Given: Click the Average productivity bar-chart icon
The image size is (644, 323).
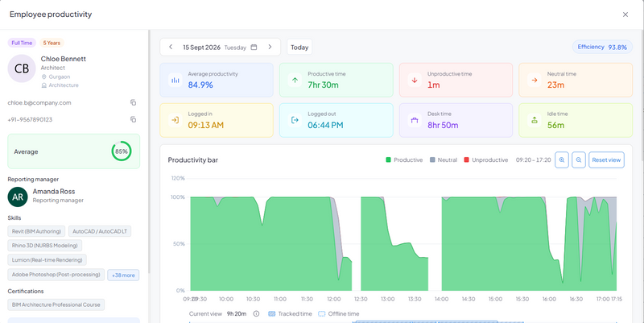Looking at the screenshot, I should 175,80.
